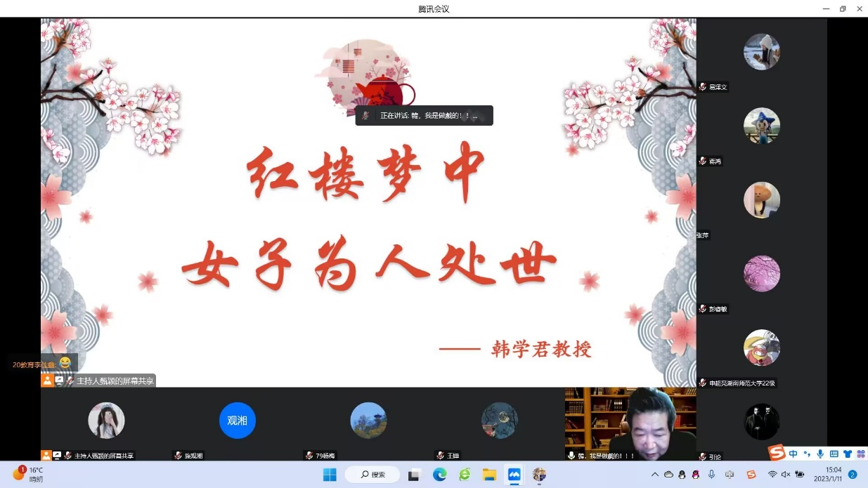Click the green 360 browser taskbar icon
Screen dimensions: 868x488
[465, 475]
